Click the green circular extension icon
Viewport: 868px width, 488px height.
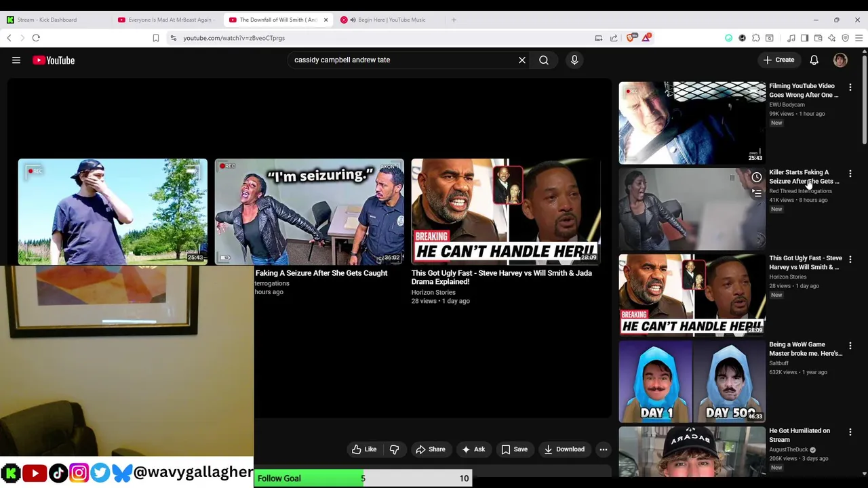728,38
